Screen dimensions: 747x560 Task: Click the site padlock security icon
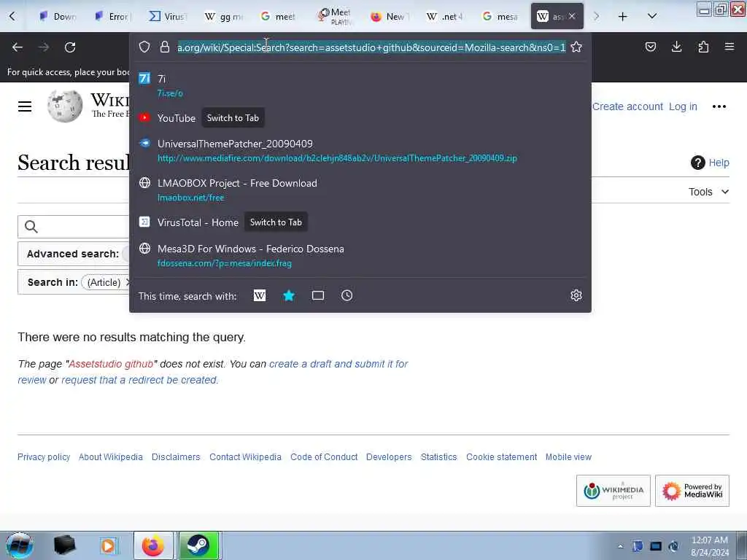pos(165,47)
